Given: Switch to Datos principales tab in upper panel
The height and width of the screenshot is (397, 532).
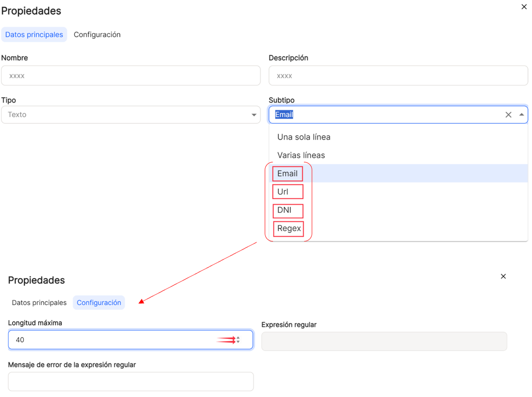Looking at the screenshot, I should pyautogui.click(x=34, y=35).
